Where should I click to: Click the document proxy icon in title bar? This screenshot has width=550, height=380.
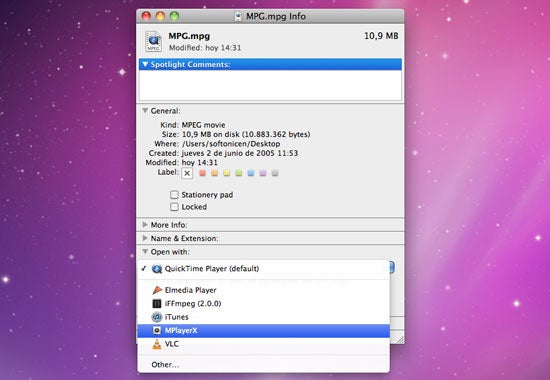point(239,16)
